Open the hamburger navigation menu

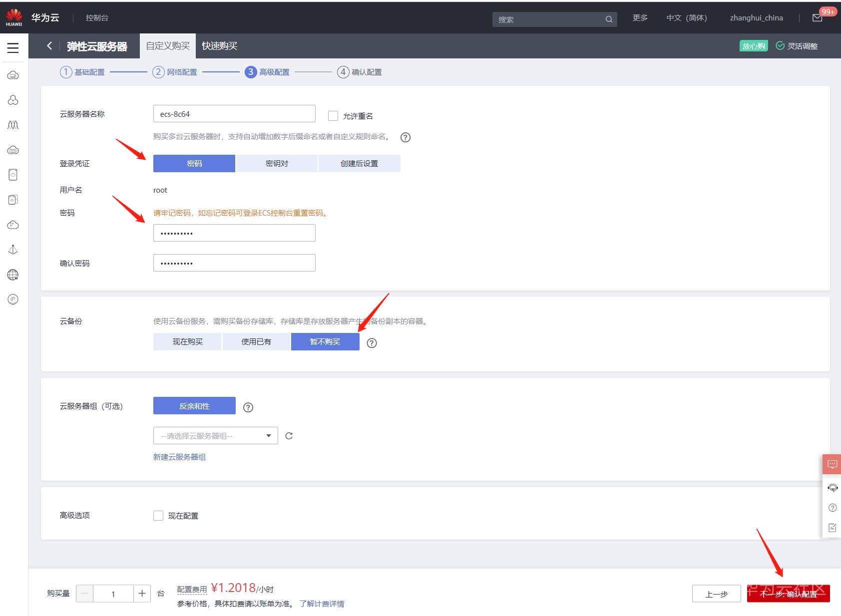pos(13,48)
